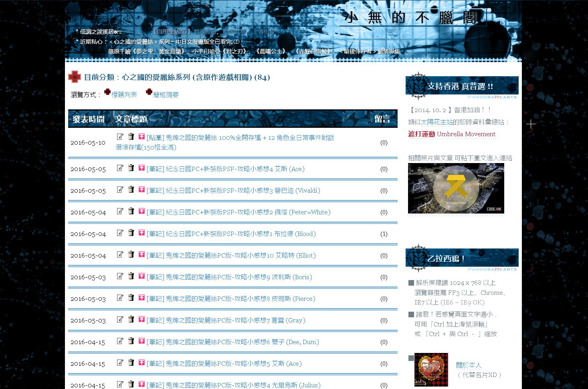This screenshot has height=389, width=588.
Task: Click the edit icon for the 2016-05-10 post
Action: click(x=120, y=137)
